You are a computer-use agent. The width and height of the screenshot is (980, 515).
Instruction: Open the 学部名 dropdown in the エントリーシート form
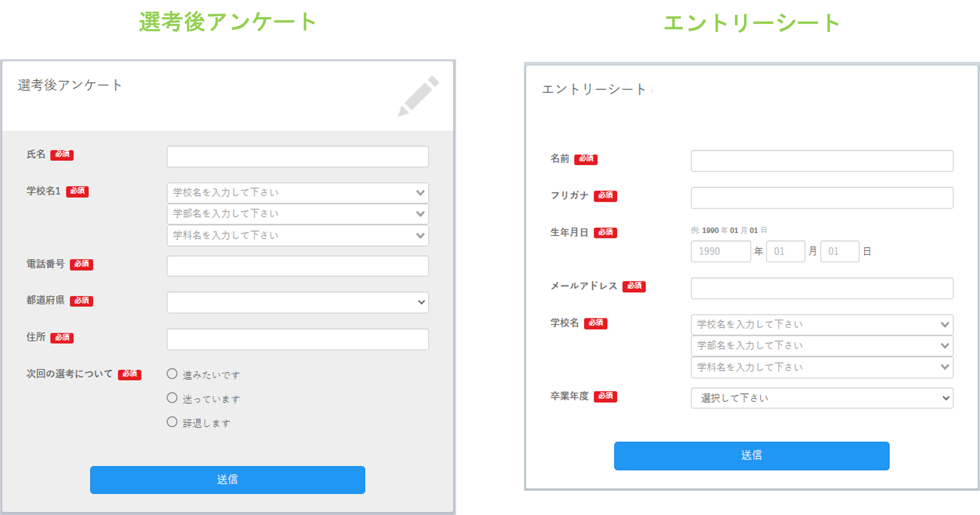[x=822, y=345]
